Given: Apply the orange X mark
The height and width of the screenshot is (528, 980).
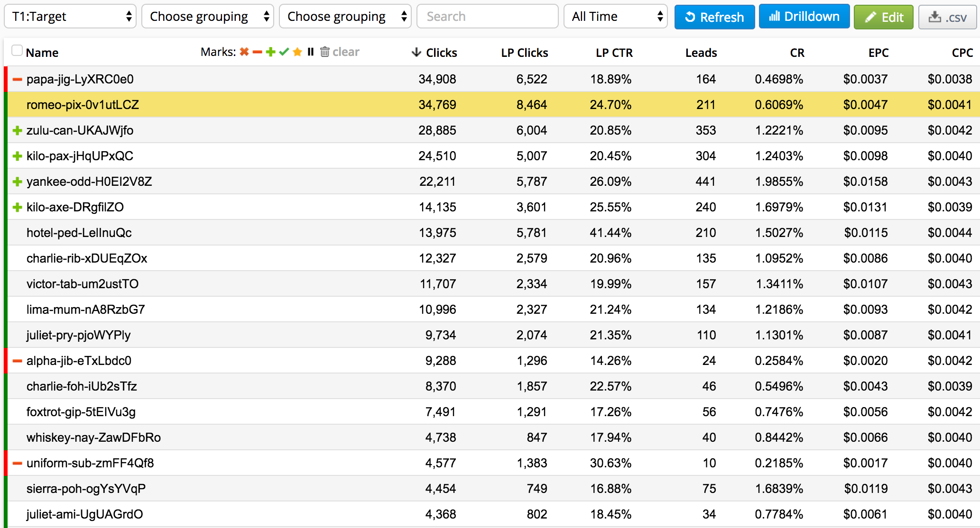Looking at the screenshot, I should click(244, 52).
